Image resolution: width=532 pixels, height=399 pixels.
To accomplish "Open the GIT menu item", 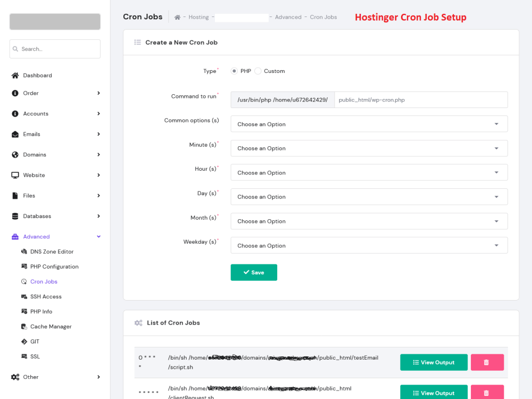I will 35,342.
